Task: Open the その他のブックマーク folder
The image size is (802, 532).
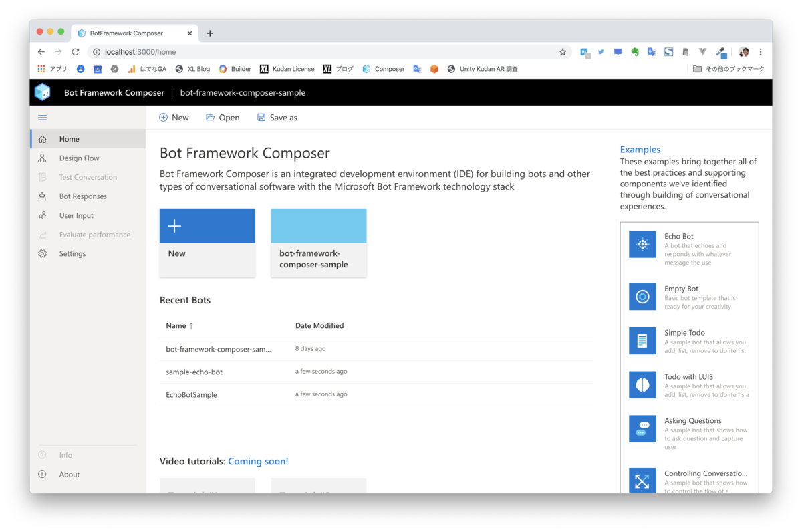Action: point(728,69)
